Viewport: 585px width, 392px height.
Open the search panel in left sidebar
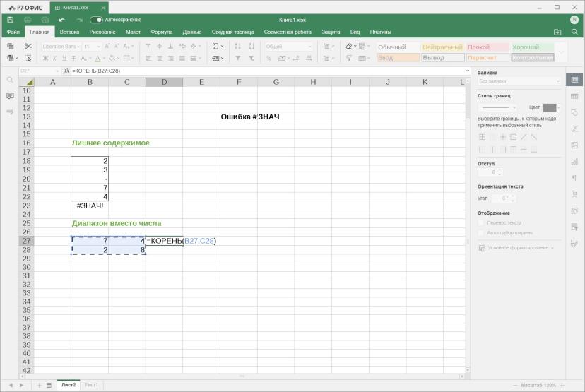[10, 80]
